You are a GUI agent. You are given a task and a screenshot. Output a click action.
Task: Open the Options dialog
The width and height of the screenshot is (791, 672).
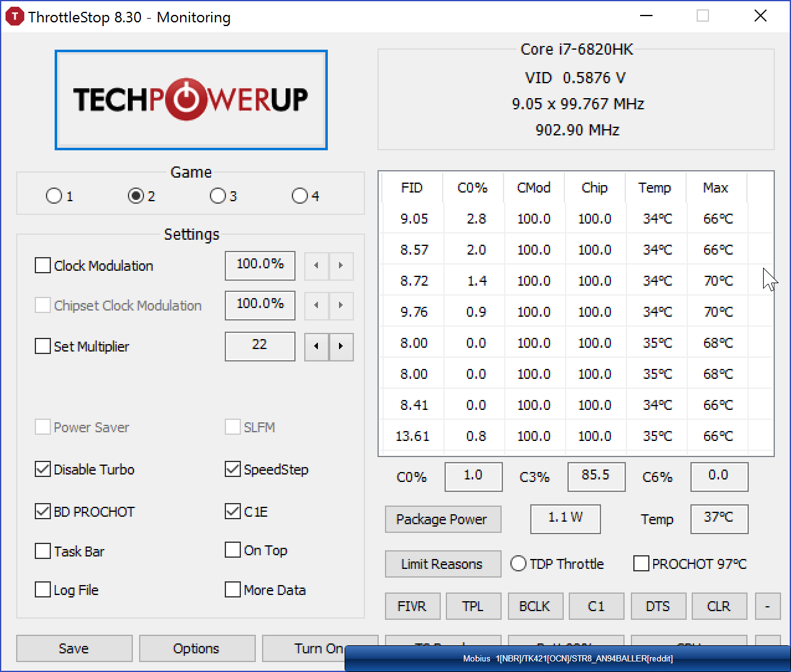tap(197, 648)
